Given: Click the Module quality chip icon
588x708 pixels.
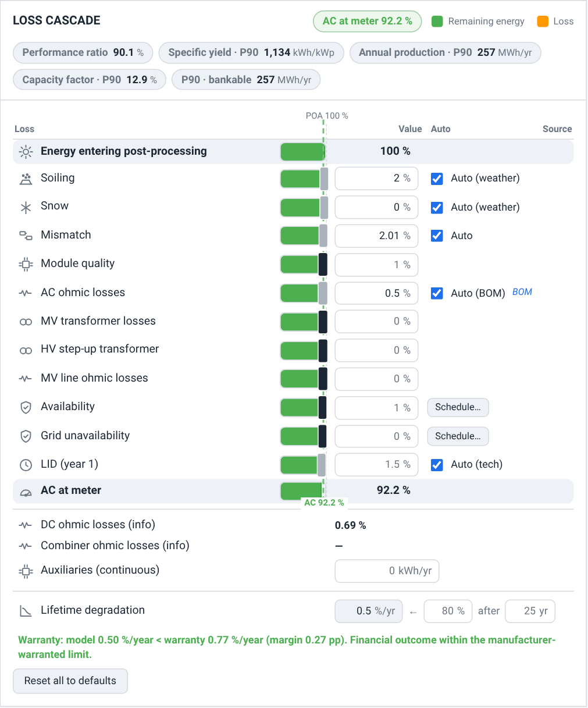Looking at the screenshot, I should 26,264.
